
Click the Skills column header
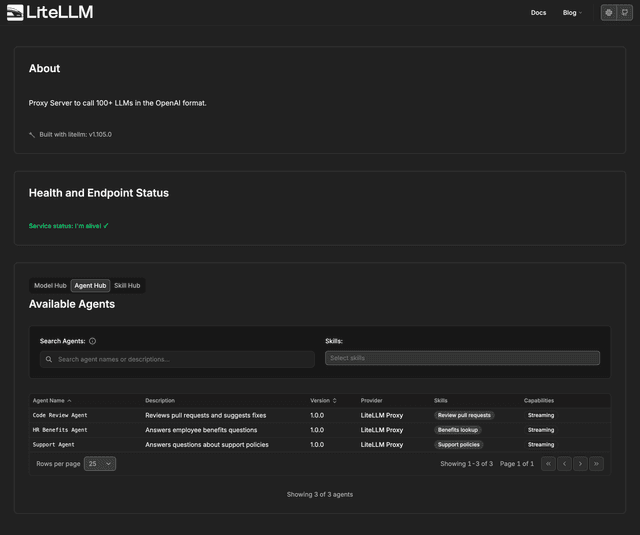coord(440,401)
